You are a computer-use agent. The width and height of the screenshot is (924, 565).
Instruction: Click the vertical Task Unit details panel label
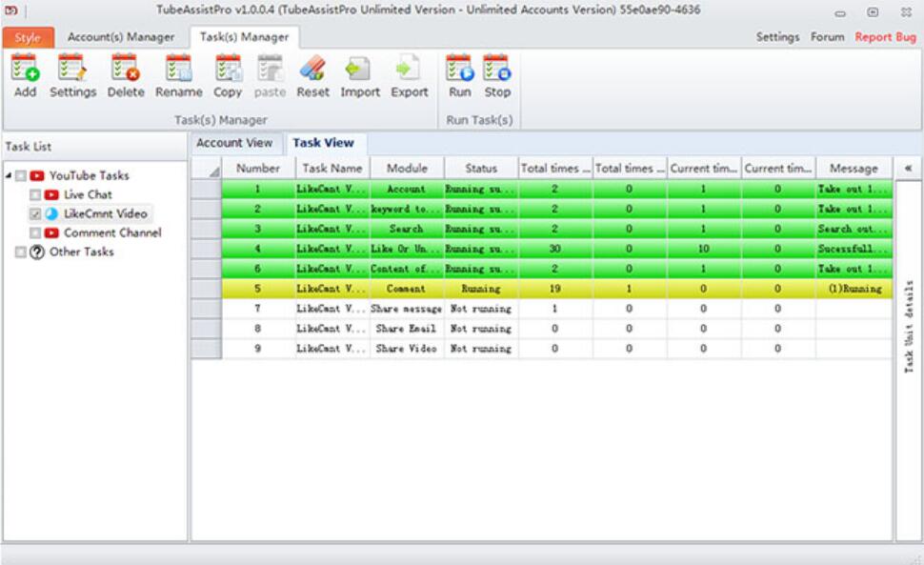pos(908,326)
